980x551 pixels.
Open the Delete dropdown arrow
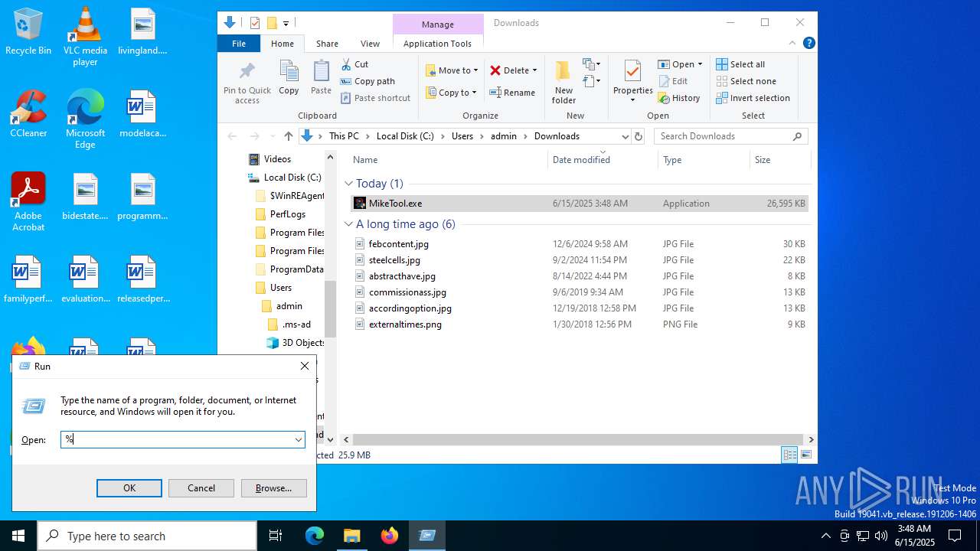click(534, 70)
